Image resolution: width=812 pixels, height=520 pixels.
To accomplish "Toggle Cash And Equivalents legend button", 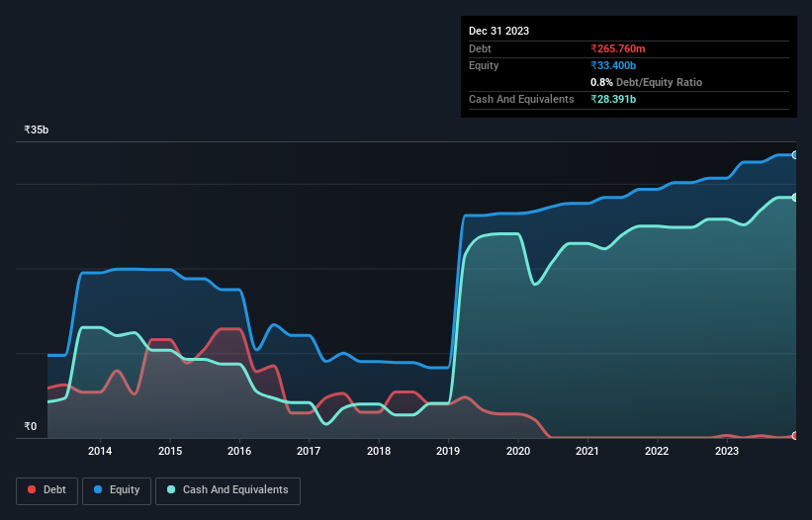I will [227, 490].
